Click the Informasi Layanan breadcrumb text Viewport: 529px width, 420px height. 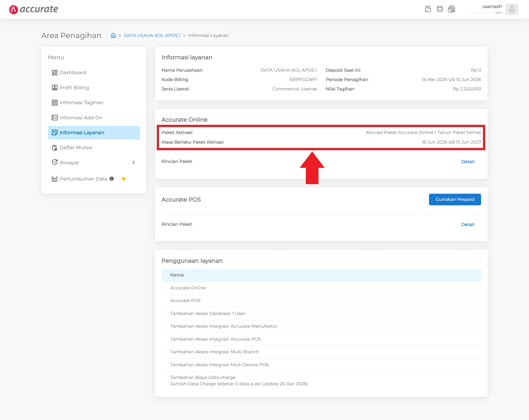coord(208,35)
